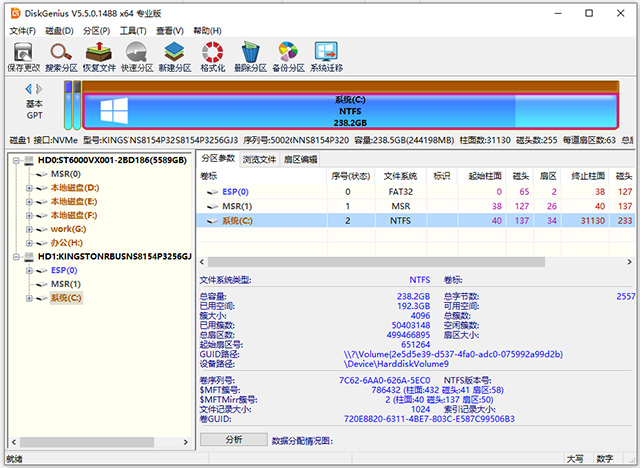
Task: Expand 本地磁盘(E:) in the tree
Action: coord(29,202)
